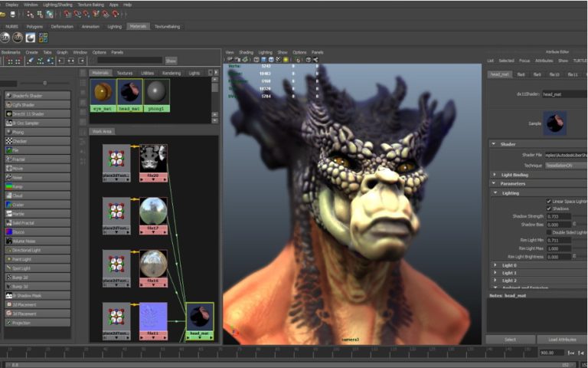The width and height of the screenshot is (588, 368).
Task: Switch to the file10 attribute tab
Action: tap(554, 74)
